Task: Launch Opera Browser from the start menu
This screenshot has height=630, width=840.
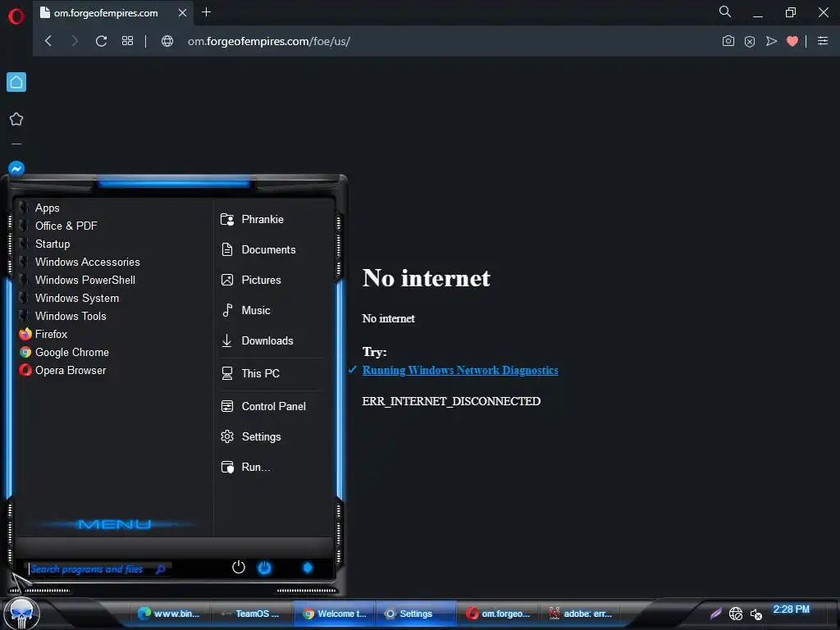Action: pyautogui.click(x=71, y=370)
